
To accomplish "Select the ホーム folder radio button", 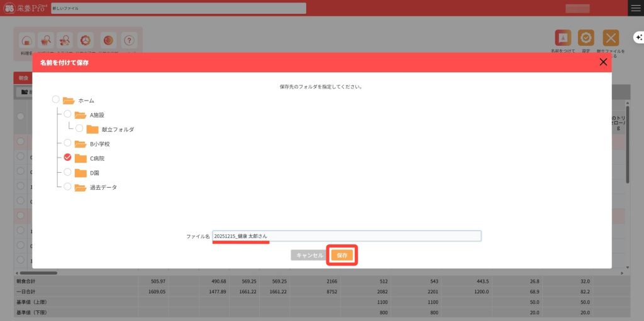I will click(x=56, y=100).
